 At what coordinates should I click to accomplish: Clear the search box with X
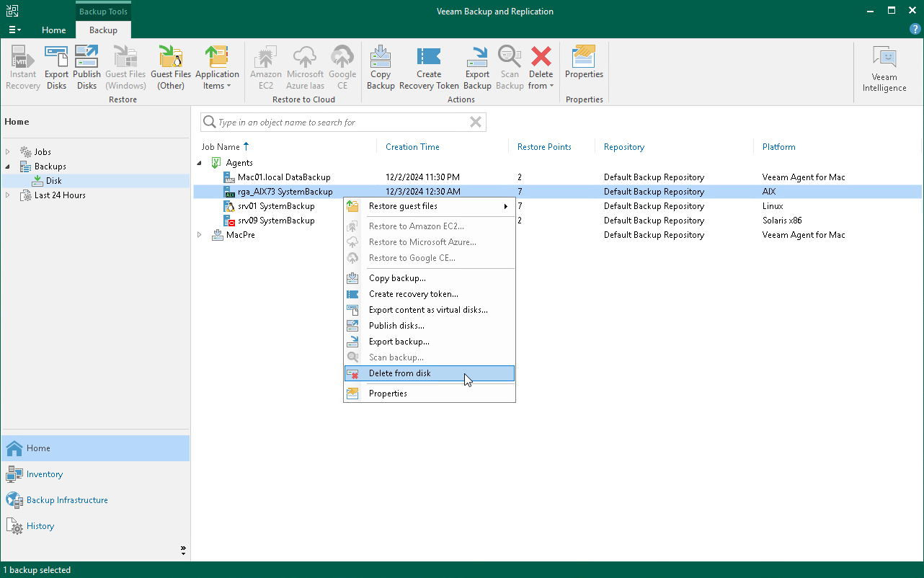coord(476,123)
